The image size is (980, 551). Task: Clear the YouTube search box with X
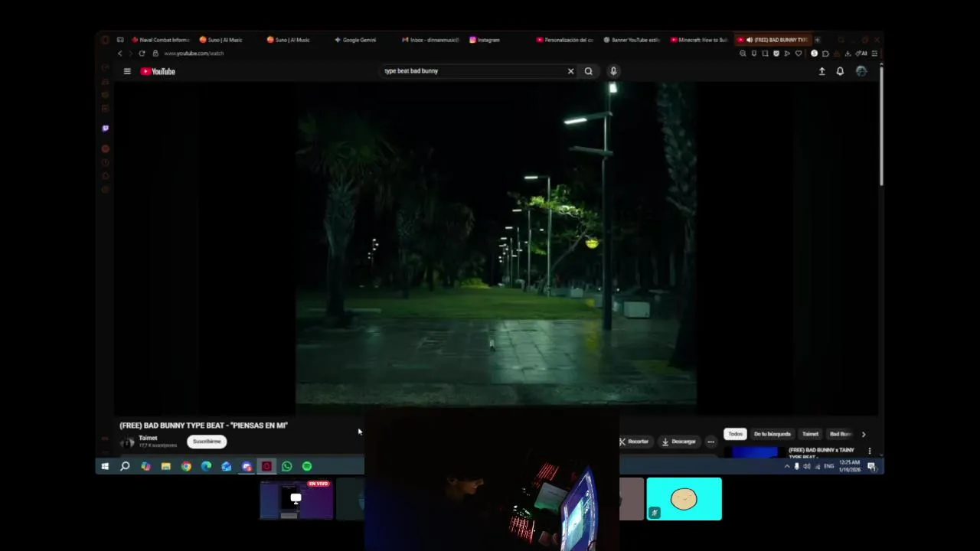point(570,71)
